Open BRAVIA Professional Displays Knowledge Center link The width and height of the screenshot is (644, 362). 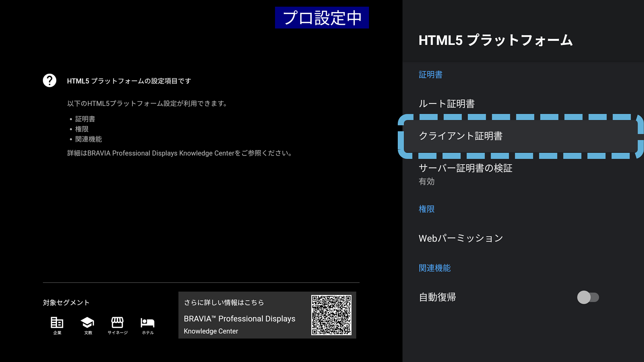tap(239, 324)
